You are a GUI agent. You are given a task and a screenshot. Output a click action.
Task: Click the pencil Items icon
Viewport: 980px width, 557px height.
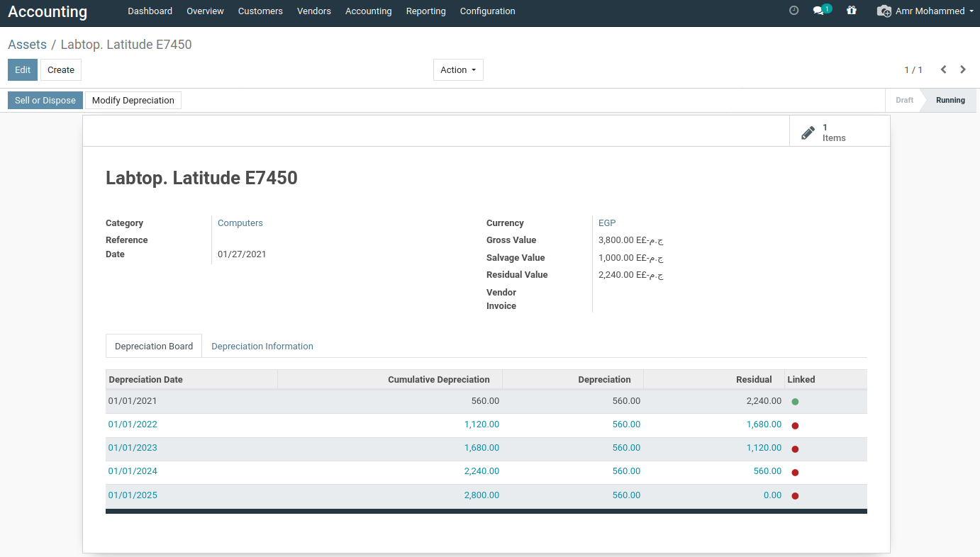(x=808, y=133)
